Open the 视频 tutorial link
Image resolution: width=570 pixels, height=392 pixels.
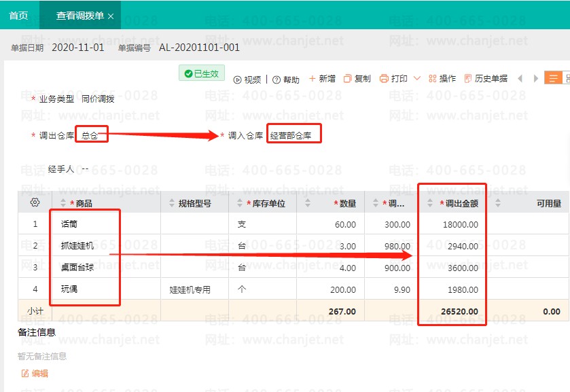point(247,79)
